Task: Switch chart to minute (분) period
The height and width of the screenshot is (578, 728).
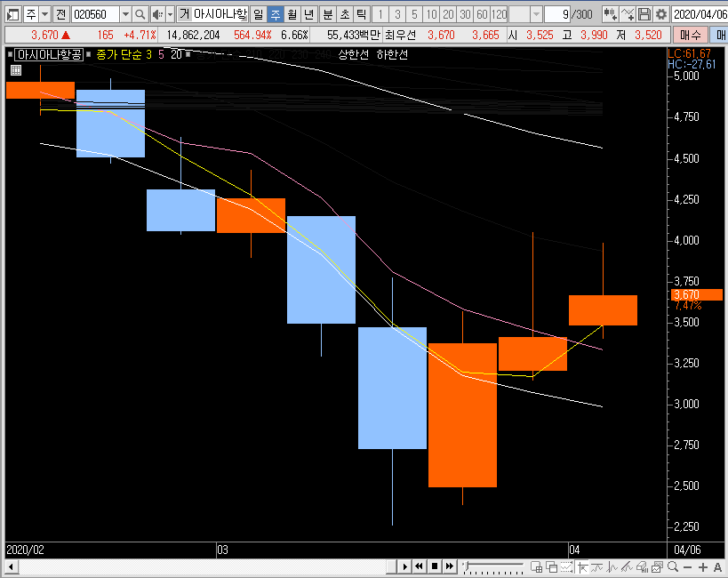Action: (x=328, y=15)
